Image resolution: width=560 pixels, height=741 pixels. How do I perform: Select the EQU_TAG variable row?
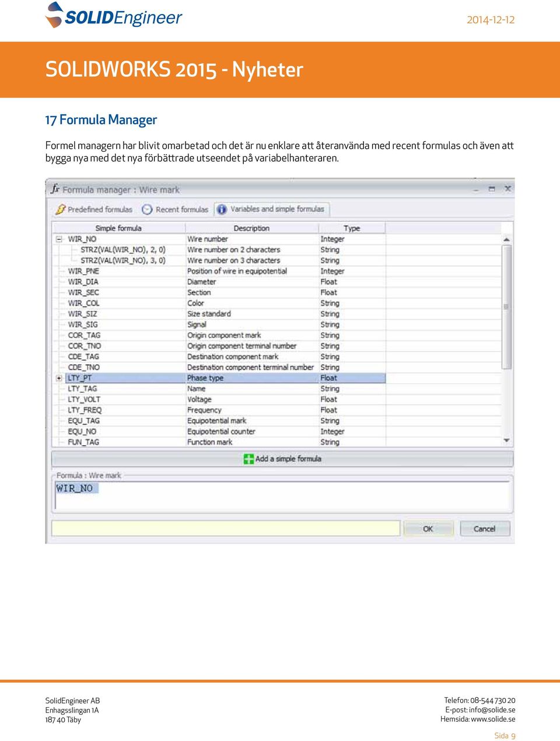click(219, 421)
